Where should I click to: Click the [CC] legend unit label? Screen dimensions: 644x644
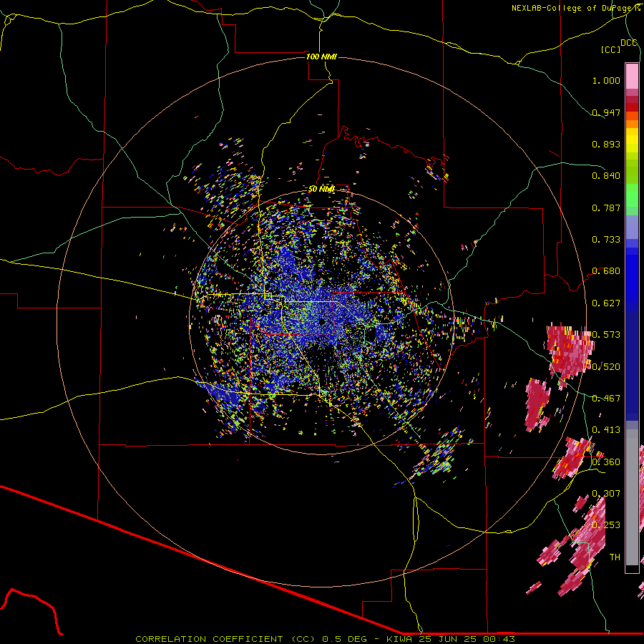(610, 49)
